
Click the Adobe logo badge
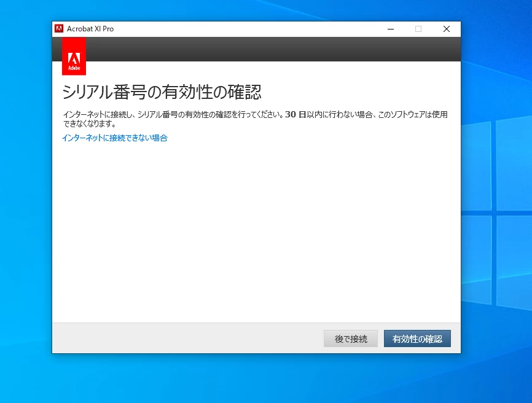(74, 57)
